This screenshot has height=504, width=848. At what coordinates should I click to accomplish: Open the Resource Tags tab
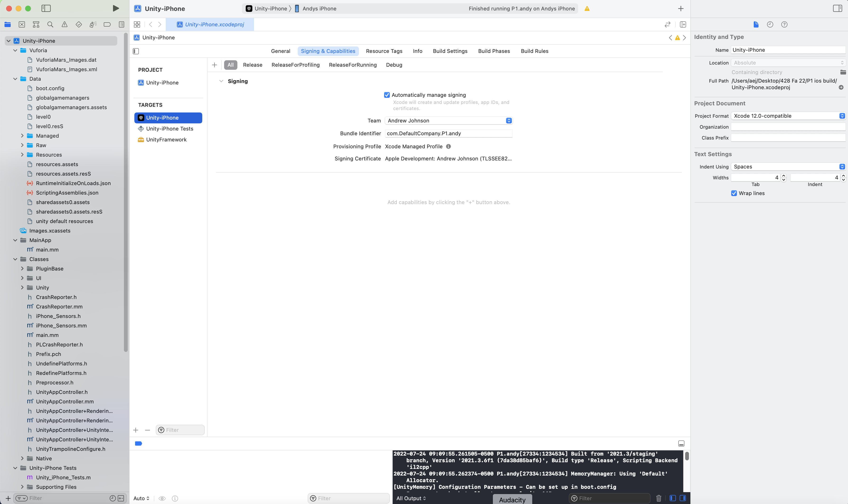click(x=384, y=51)
